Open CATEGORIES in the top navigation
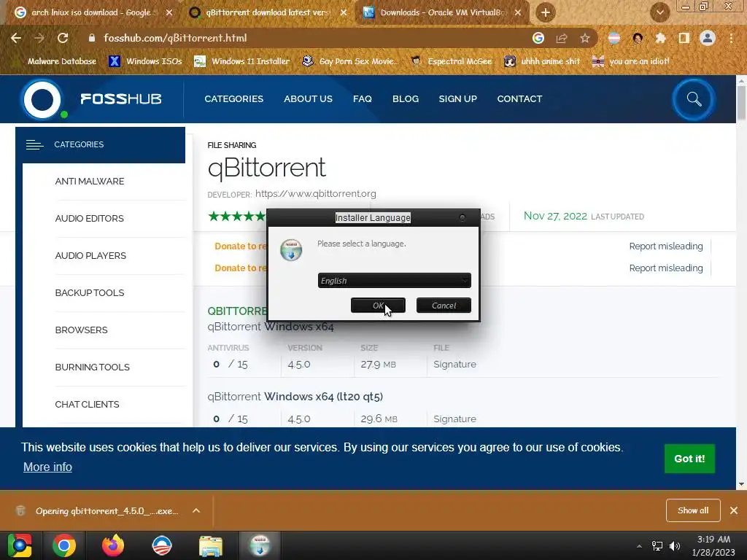Screen dimensions: 747x560 (x=234, y=99)
